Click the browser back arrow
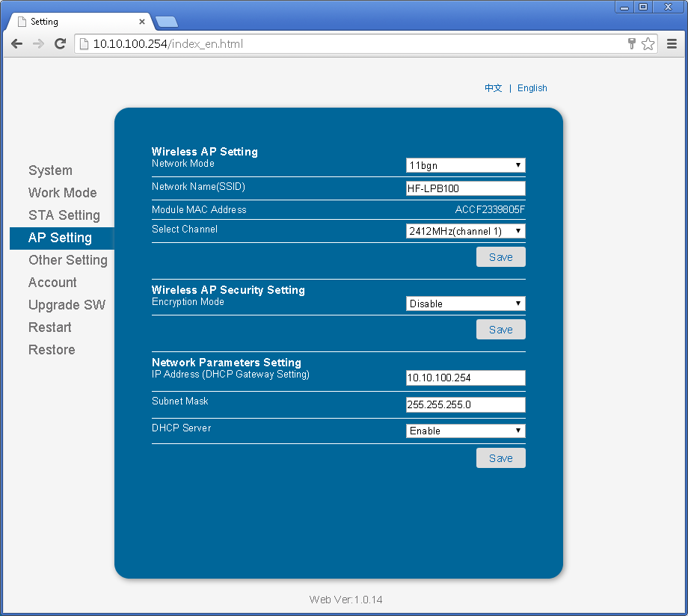Image resolution: width=688 pixels, height=616 pixels. pos(16,44)
